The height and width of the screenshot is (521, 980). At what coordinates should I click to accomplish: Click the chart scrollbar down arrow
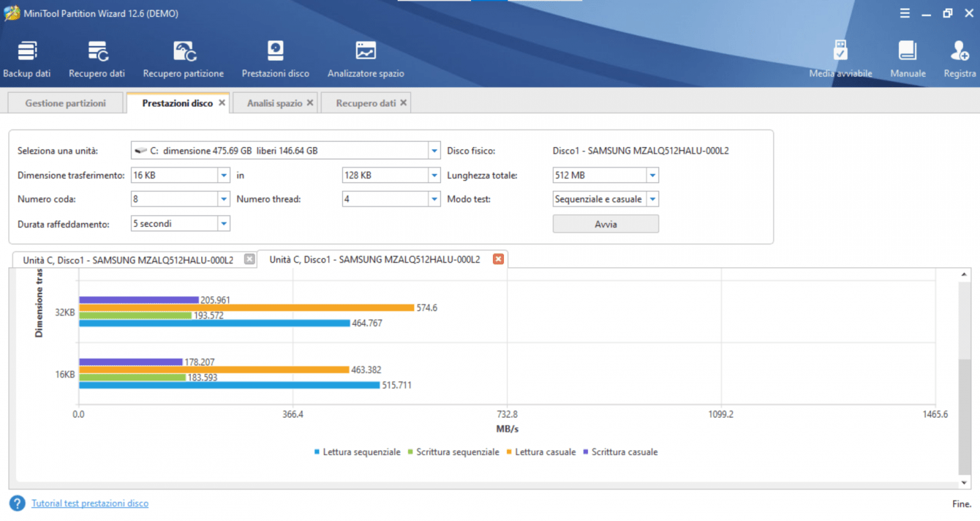[x=964, y=483]
